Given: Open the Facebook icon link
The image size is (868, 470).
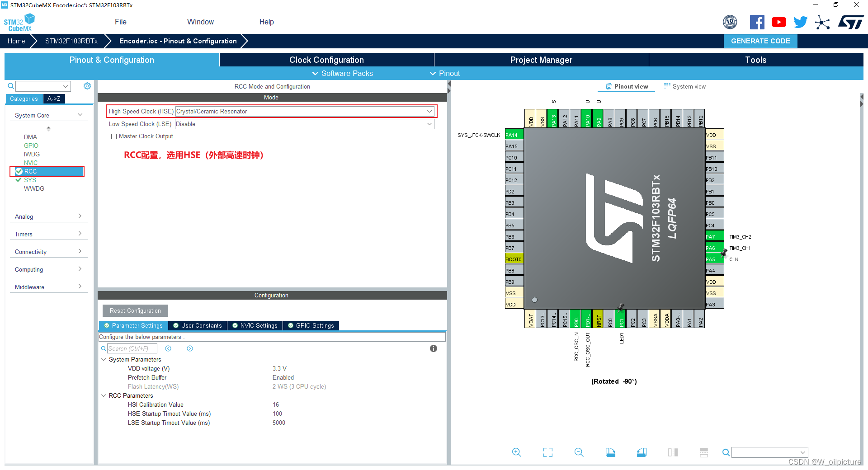Looking at the screenshot, I should coord(757,22).
